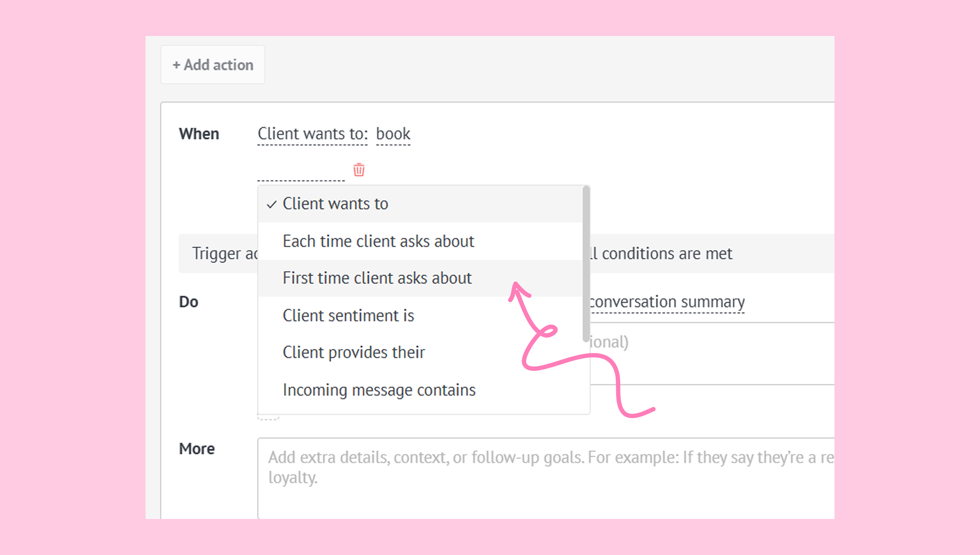The image size is (980, 555).
Task: Pick 'Client sentiment is' condition
Action: point(348,316)
